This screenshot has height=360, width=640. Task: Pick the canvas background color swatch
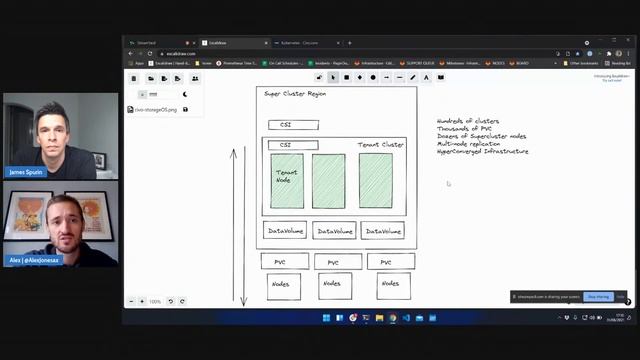(142, 94)
